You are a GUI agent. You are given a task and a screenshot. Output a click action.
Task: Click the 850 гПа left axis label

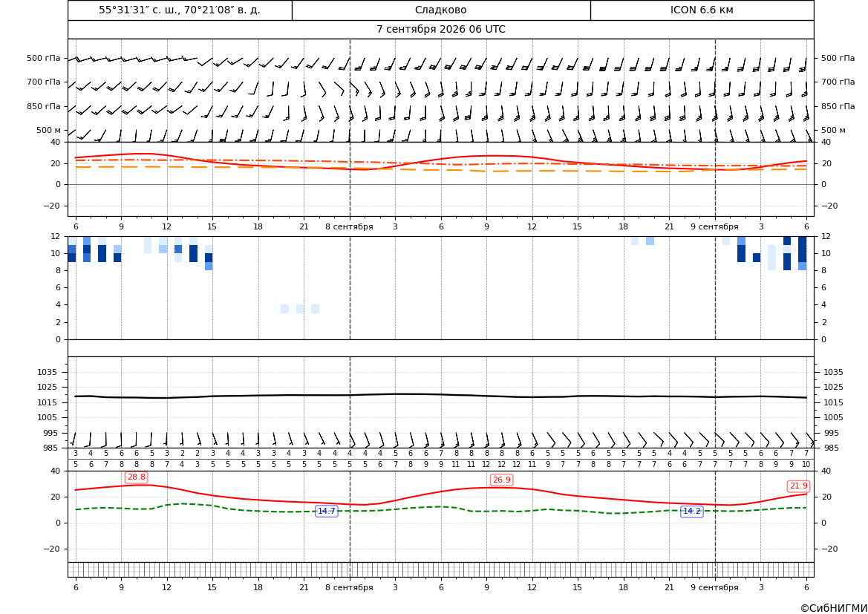coord(44,106)
